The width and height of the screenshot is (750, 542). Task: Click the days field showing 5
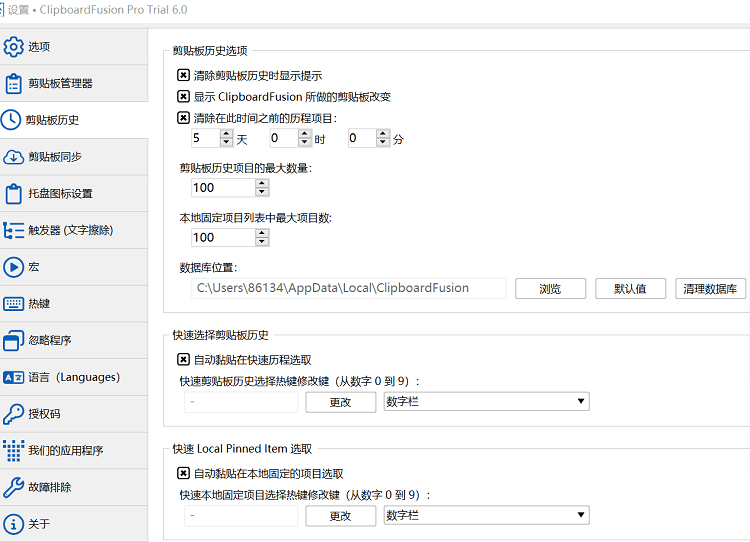click(x=206, y=138)
